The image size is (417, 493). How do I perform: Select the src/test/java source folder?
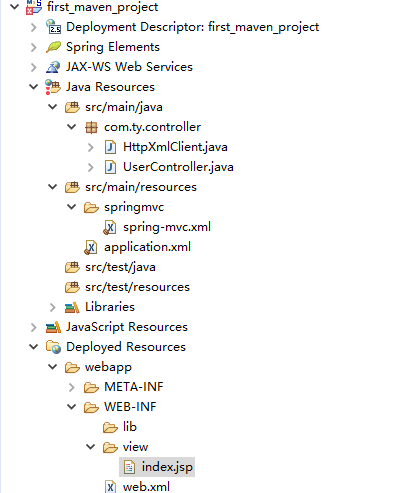pos(120,267)
